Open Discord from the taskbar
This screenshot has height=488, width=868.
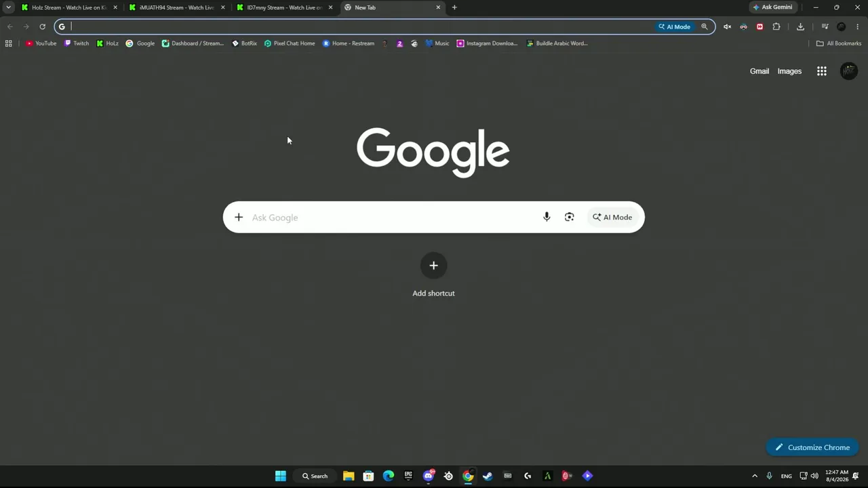point(429,476)
